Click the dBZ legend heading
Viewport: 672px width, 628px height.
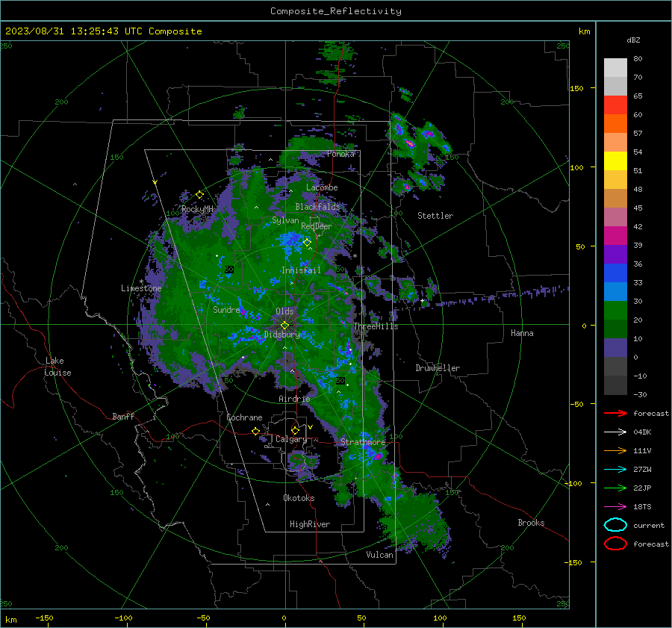coord(633,40)
